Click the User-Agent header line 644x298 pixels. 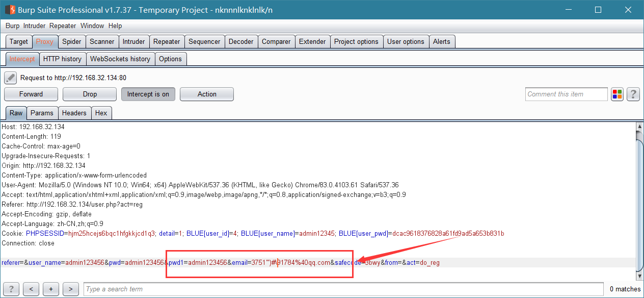click(x=200, y=185)
